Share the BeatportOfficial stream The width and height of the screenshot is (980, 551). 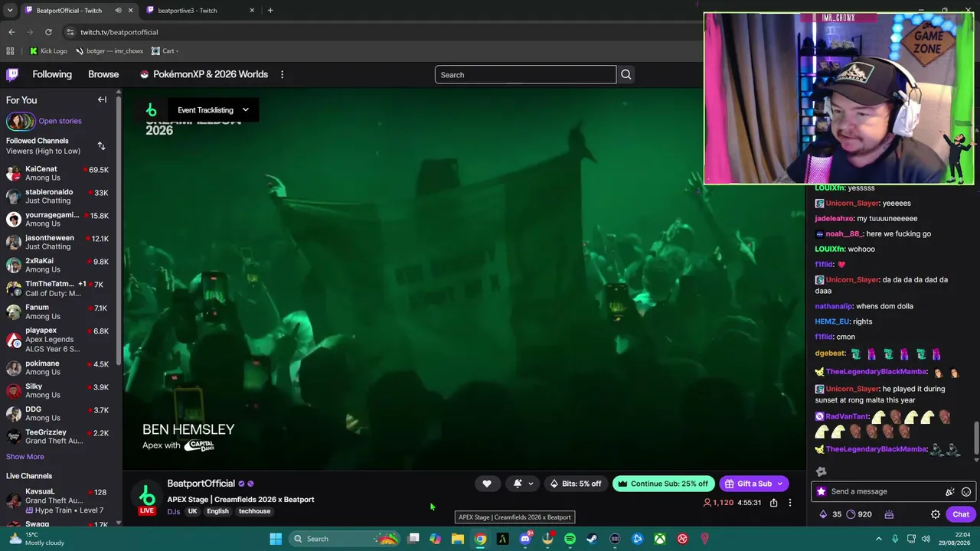coord(773,503)
